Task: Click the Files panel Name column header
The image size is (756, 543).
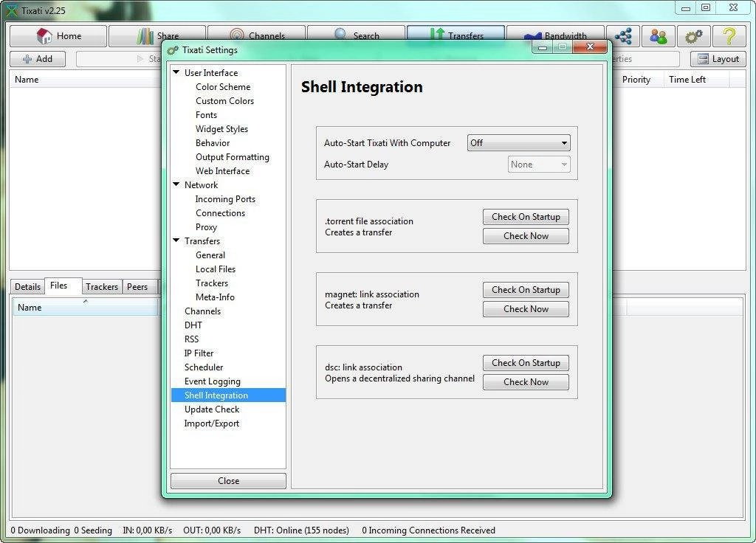Action: coord(86,308)
